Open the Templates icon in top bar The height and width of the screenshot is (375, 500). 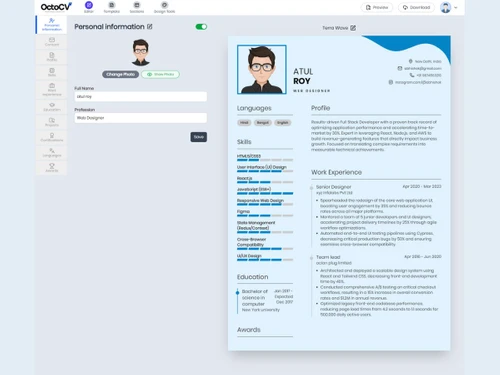tap(112, 5)
